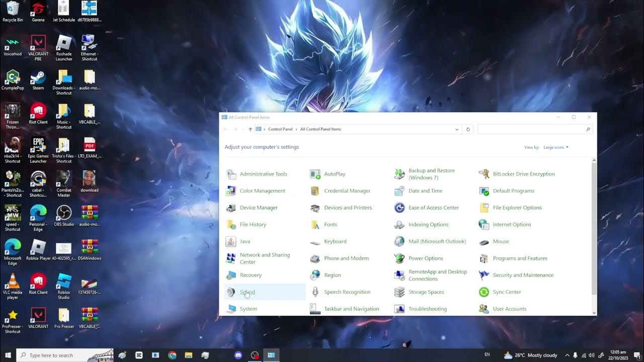
Task: Open the recent locations dropdown arrow
Action: 244,129
